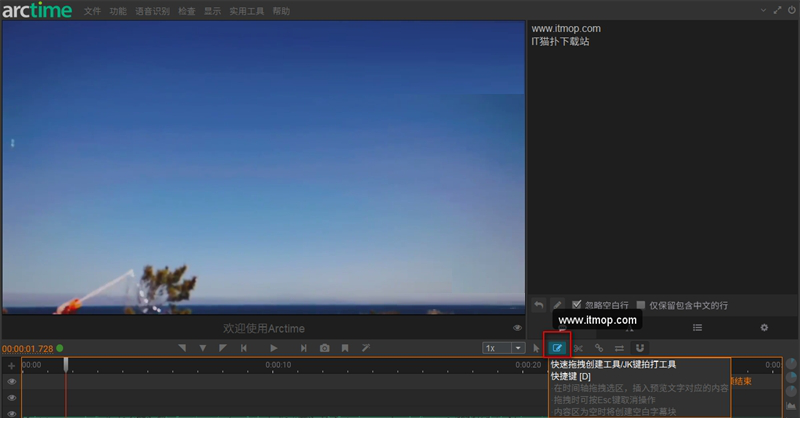Viewport: 800px width, 434px height.
Task: Toggle visibility of third timeline track
Action: 11,413
